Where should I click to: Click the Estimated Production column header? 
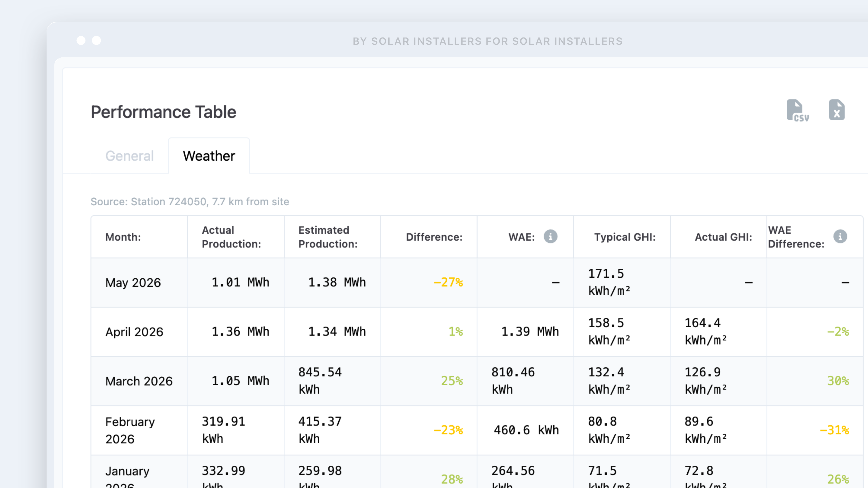328,237
